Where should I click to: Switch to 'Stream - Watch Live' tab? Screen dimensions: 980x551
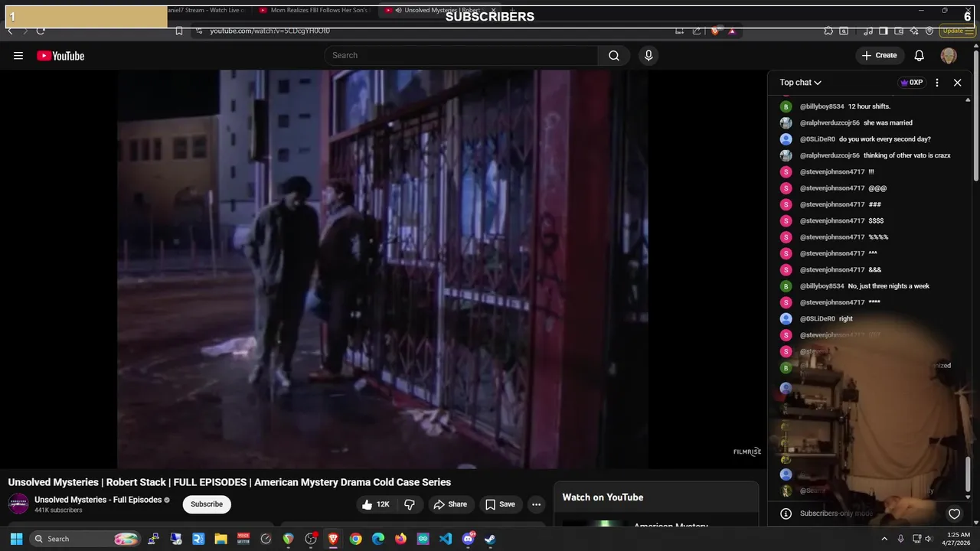coord(207,10)
